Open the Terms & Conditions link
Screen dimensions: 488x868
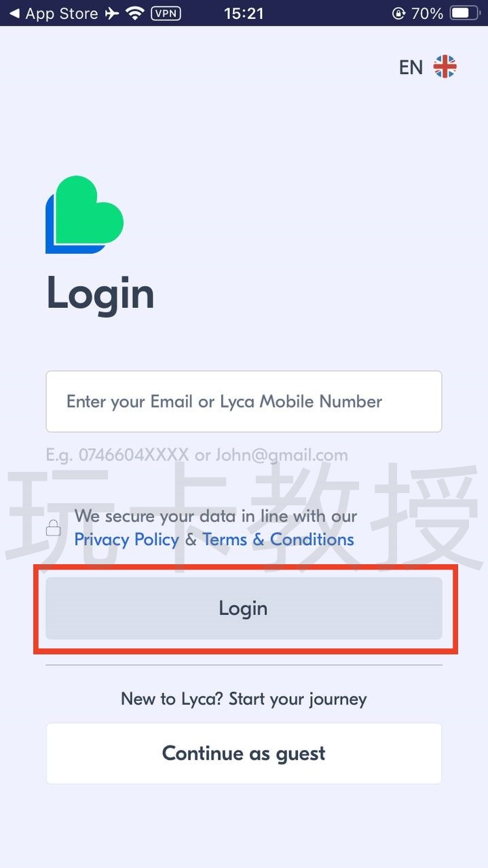pos(278,540)
